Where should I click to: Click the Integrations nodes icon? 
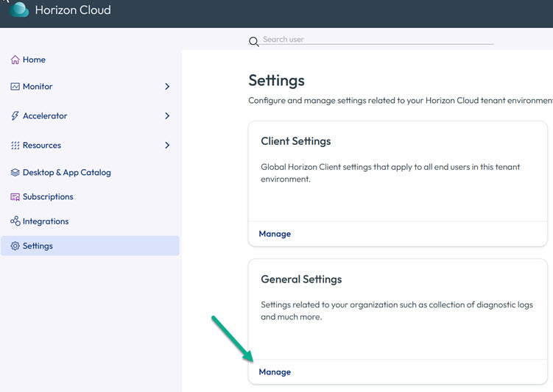coord(15,221)
